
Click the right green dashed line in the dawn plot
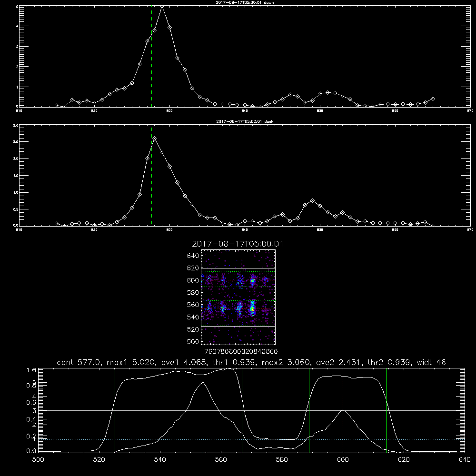[x=263, y=56]
